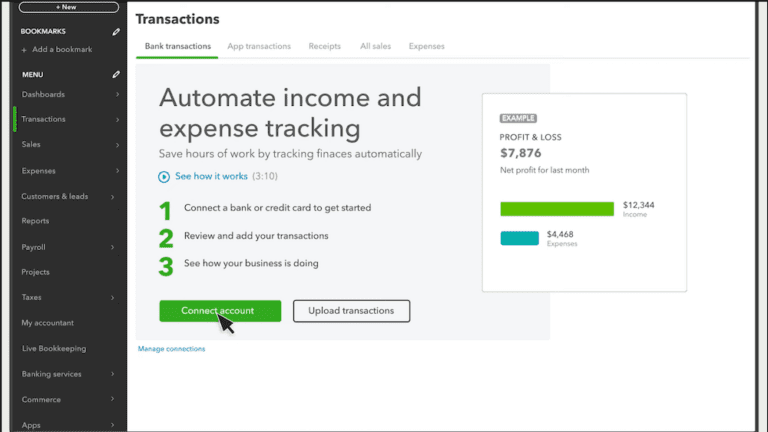Image resolution: width=768 pixels, height=432 pixels.
Task: Switch to the Expenses tab
Action: 427,46
